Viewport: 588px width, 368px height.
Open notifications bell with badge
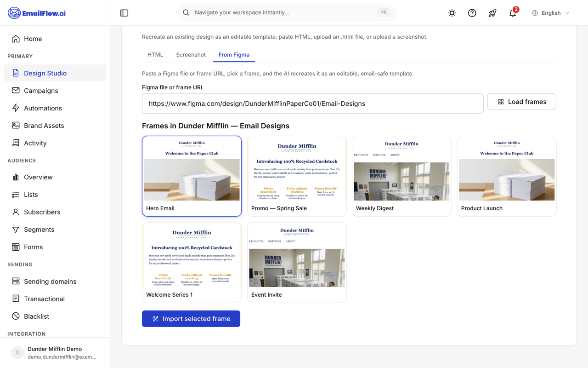513,13
